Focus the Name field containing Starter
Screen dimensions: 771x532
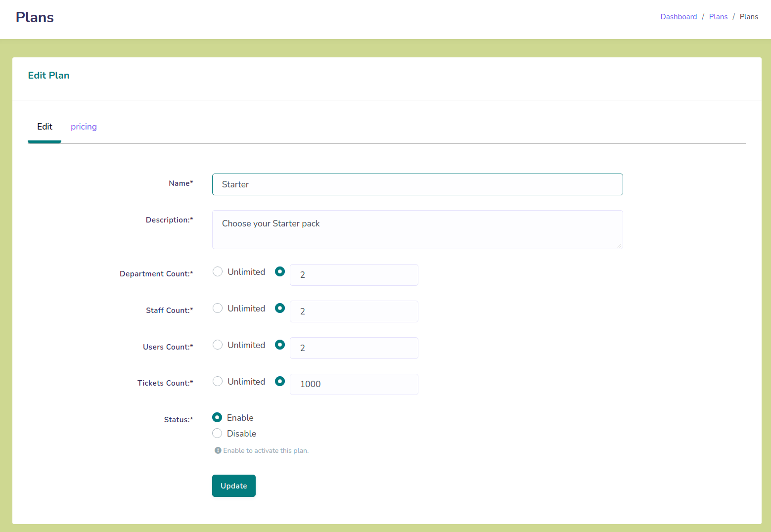[417, 184]
